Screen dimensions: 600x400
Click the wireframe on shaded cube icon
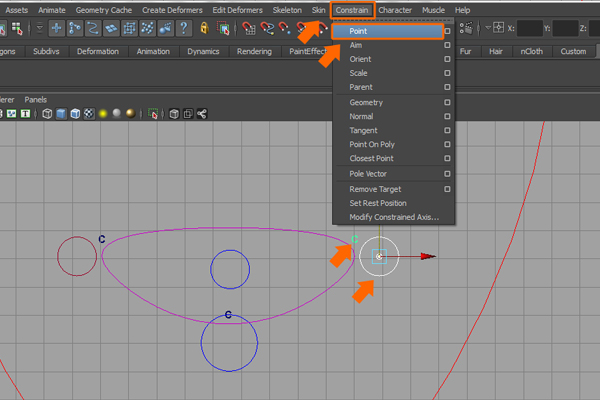(x=75, y=114)
